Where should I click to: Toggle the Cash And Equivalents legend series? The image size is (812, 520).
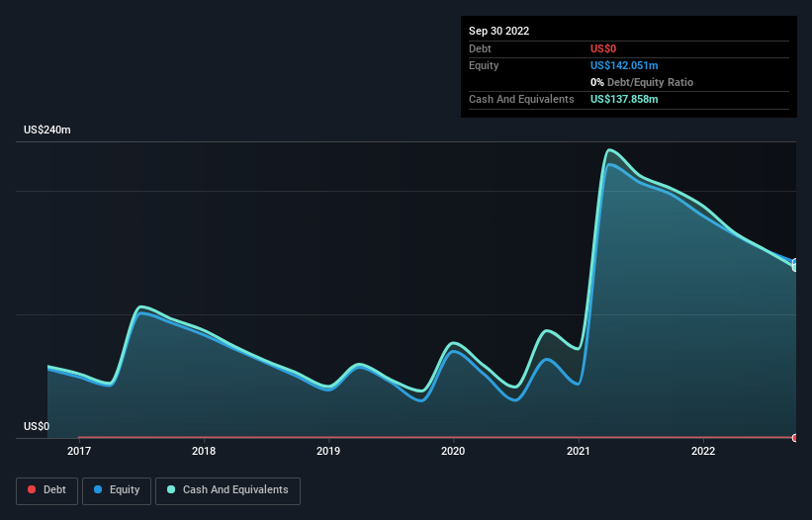coord(227,490)
